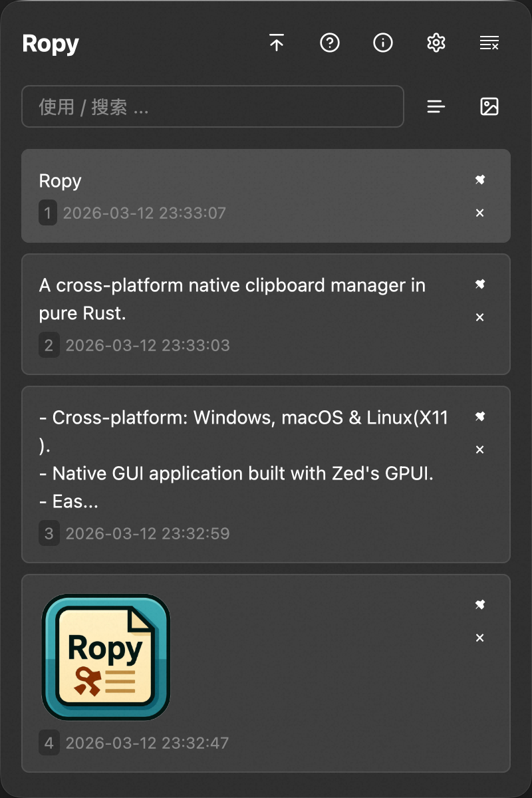The height and width of the screenshot is (798, 532).
Task: Pin the Ropy logo image entry
Action: pyautogui.click(x=480, y=604)
